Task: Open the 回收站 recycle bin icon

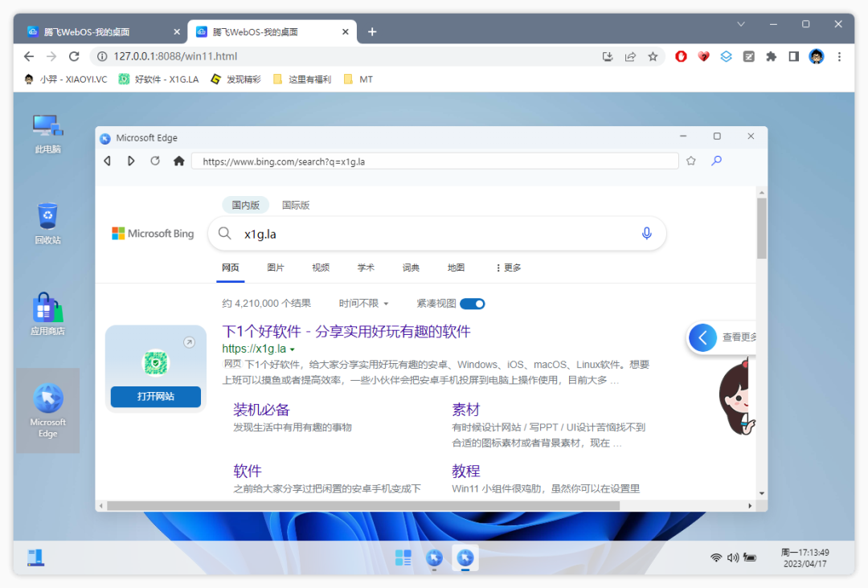Action: 47,223
